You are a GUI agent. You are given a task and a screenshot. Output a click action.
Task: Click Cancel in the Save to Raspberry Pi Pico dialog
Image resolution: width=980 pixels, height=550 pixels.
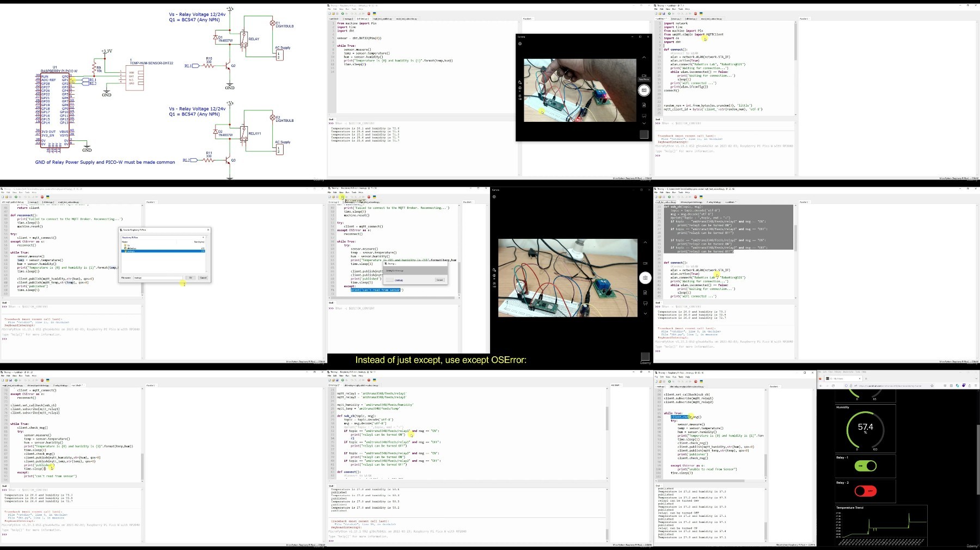203,277
